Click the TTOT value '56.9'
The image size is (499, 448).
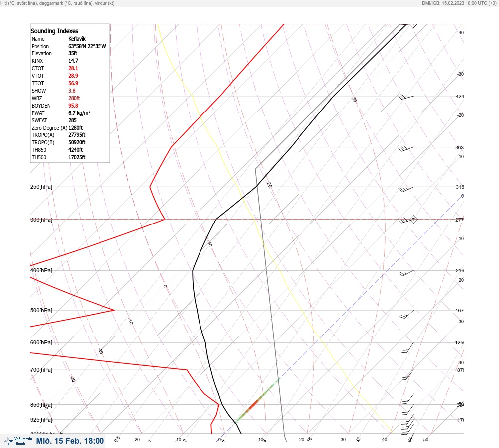[73, 83]
